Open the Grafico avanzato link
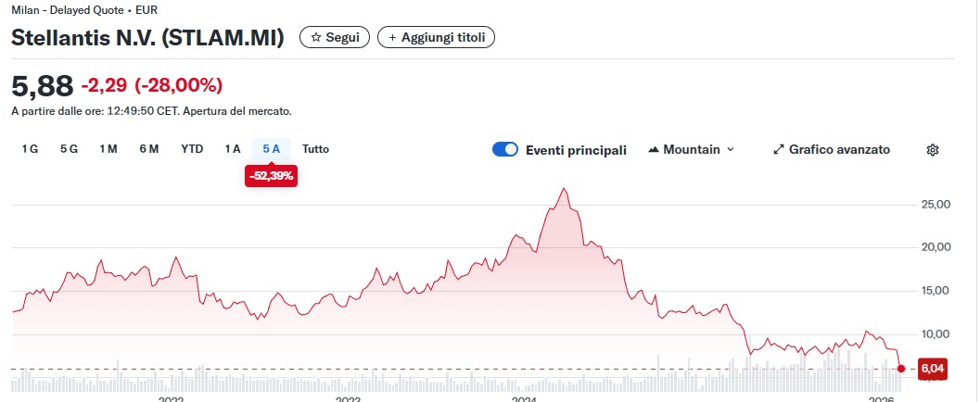The width and height of the screenshot is (980, 402). click(x=839, y=150)
